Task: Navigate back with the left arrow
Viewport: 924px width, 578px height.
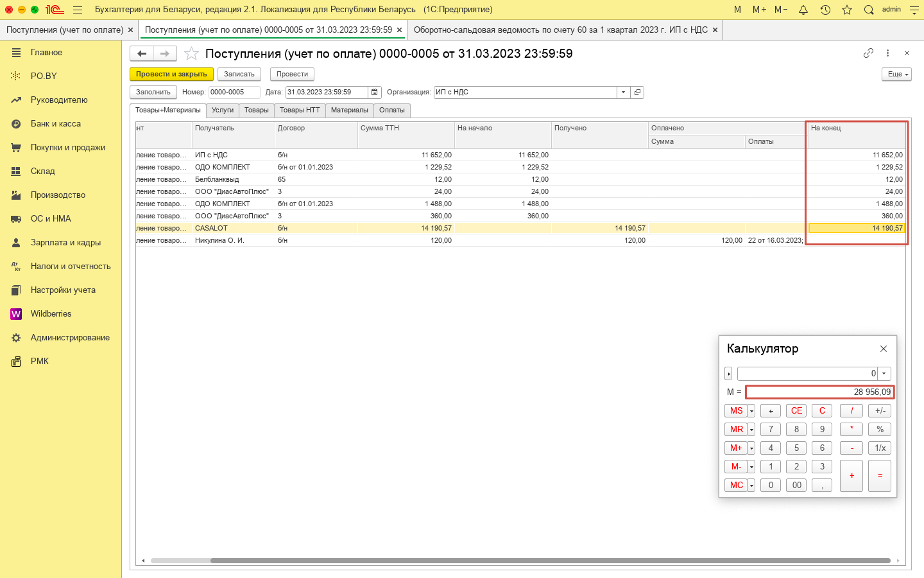Action: (142, 54)
